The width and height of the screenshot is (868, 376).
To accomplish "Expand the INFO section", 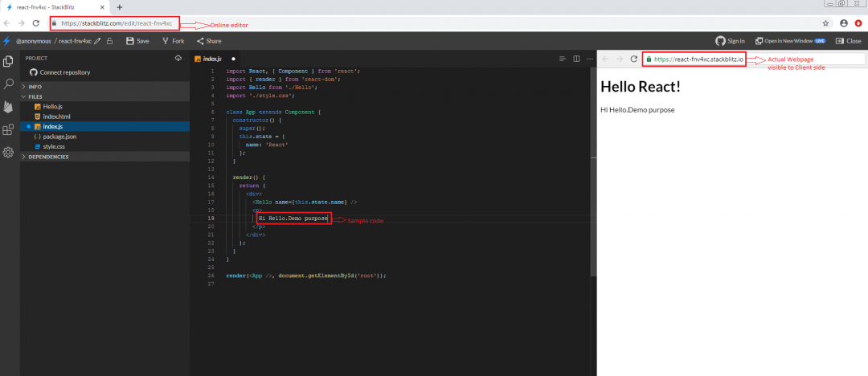I will click(x=35, y=86).
